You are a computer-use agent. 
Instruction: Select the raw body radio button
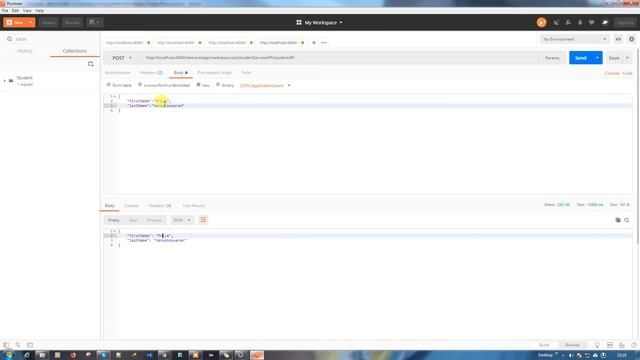(x=198, y=85)
